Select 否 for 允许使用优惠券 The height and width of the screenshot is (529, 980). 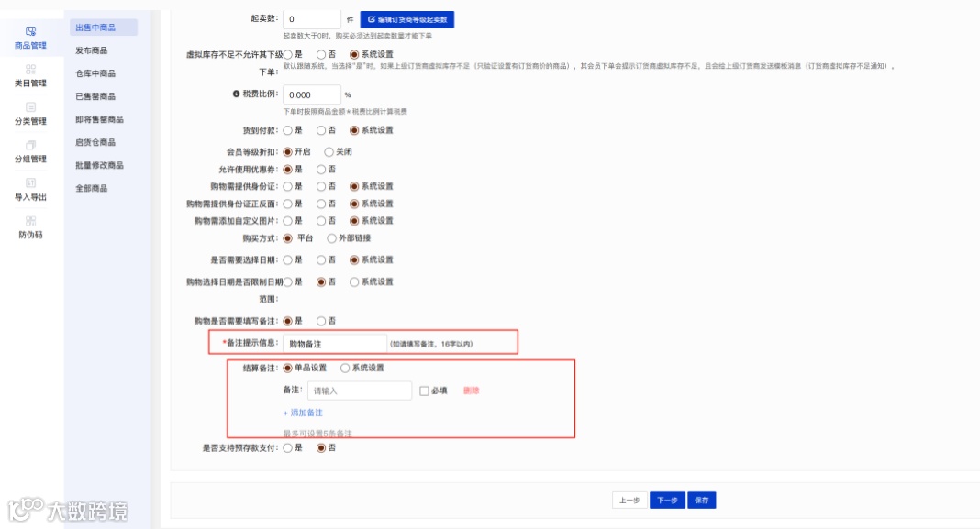pos(321,170)
